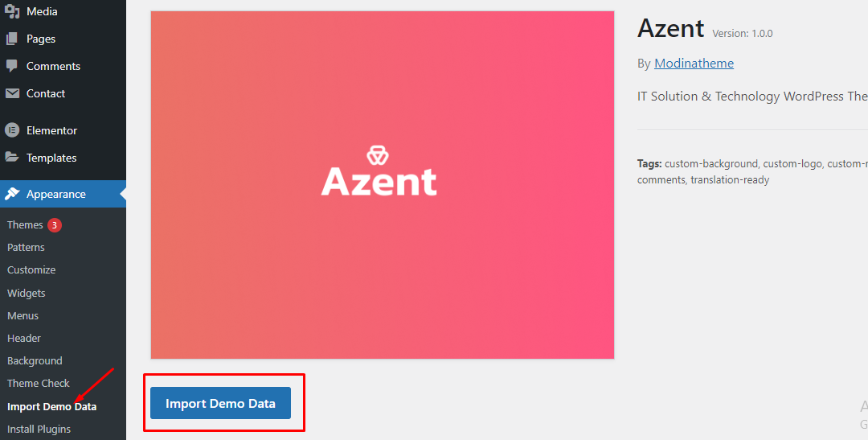Viewport: 868px width, 440px height.
Task: Click the red Themes update badge
Action: [x=55, y=225]
